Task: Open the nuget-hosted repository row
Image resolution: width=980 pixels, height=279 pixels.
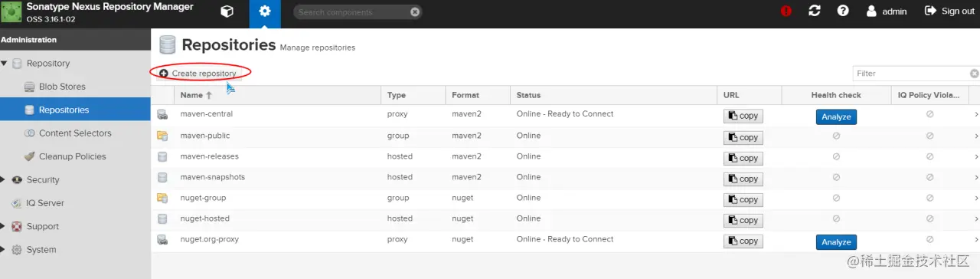Action: tap(565, 219)
